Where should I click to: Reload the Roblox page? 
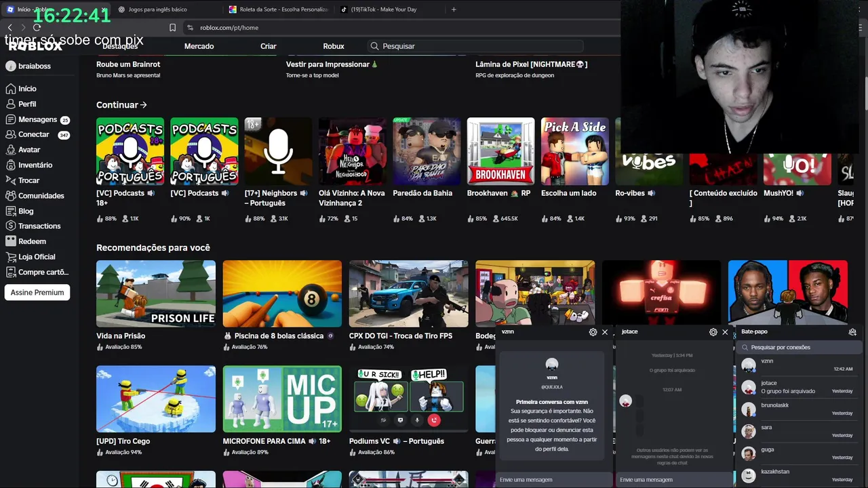click(37, 28)
